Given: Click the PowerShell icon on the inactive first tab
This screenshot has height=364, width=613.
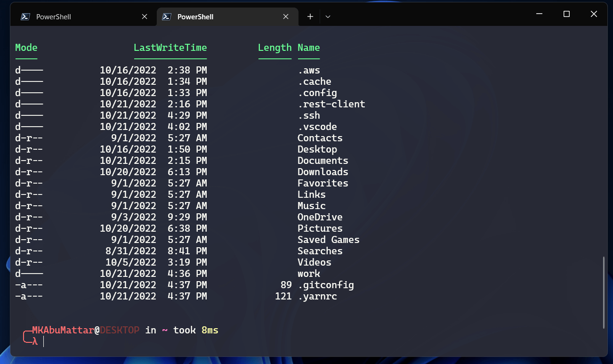Looking at the screenshot, I should pos(25,16).
